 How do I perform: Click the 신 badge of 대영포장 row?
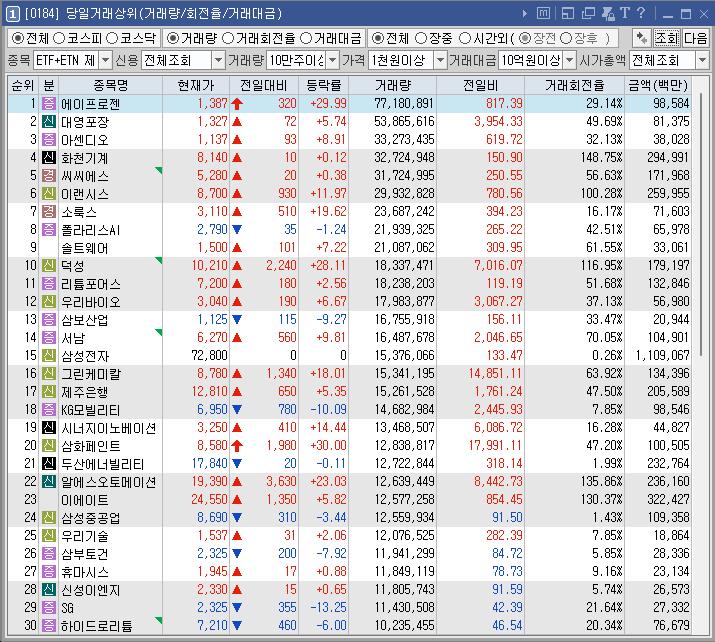pyautogui.click(x=49, y=121)
